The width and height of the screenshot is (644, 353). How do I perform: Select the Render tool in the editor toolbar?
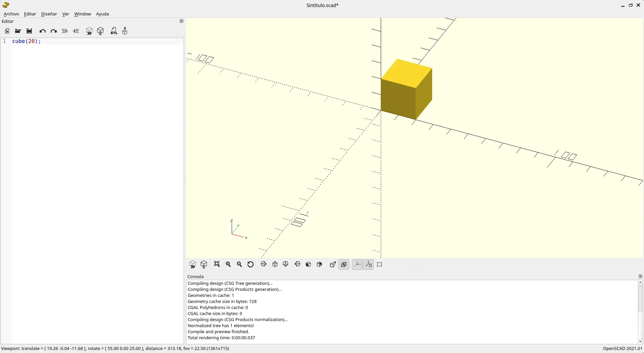pyautogui.click(x=100, y=31)
